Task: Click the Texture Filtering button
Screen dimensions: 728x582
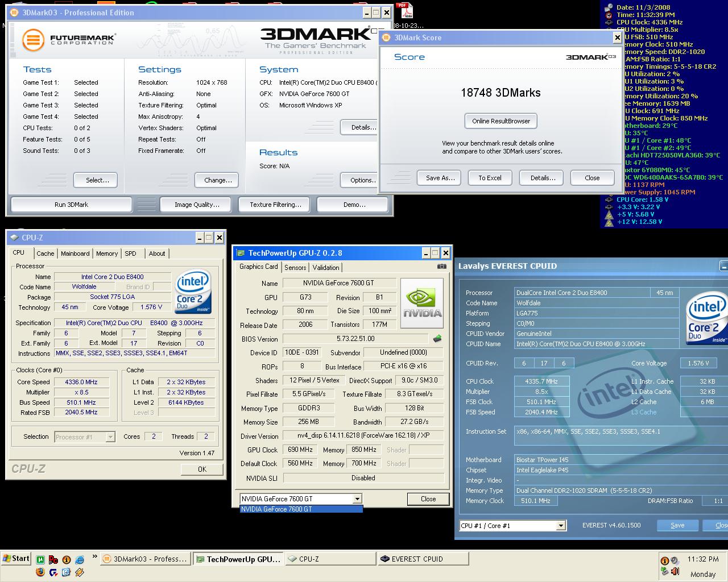Action: coord(275,205)
